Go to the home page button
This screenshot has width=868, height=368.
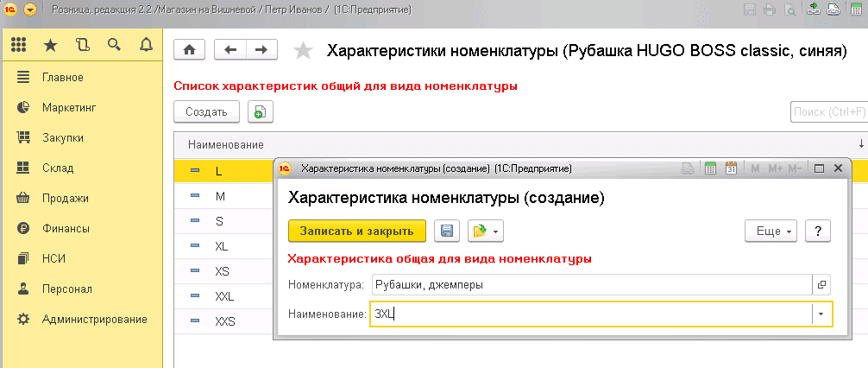click(x=190, y=50)
